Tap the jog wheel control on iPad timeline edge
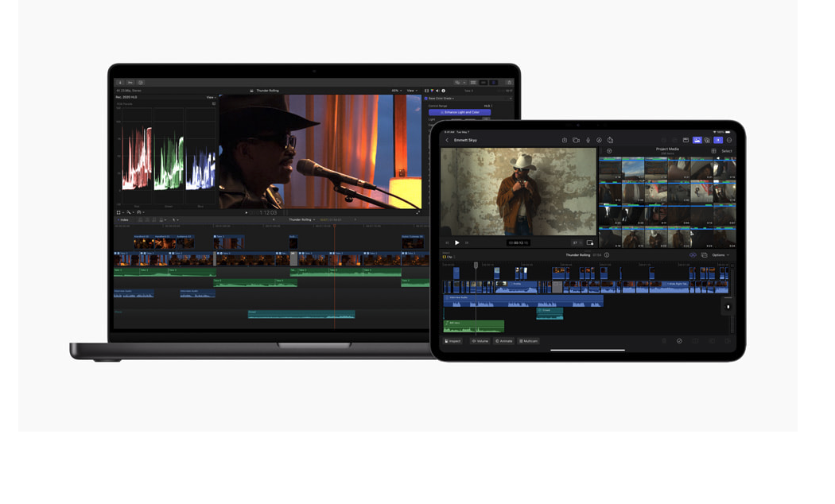Viewport: 835px width, 504px height. tap(728, 307)
